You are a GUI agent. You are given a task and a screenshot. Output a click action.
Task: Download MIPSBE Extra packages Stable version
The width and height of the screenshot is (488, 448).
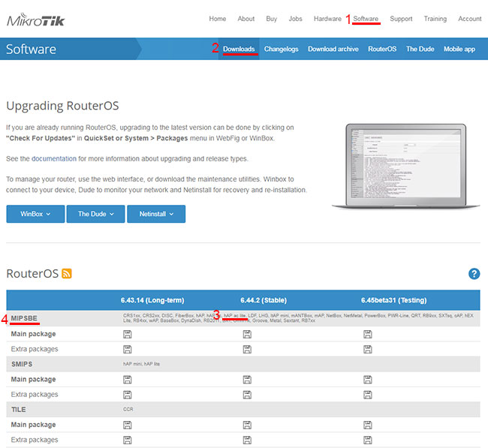tap(247, 349)
